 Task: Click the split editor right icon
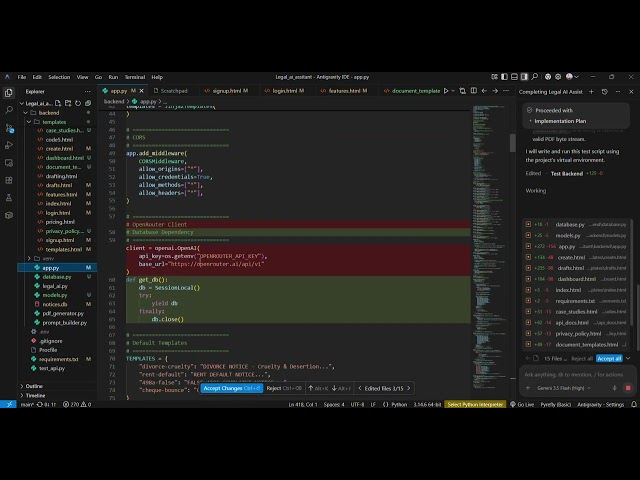473,91
